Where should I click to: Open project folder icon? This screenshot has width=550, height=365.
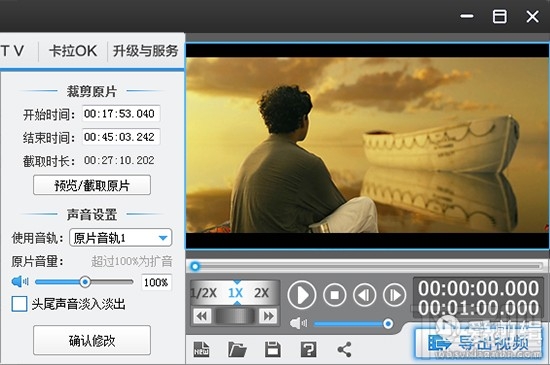[237, 349]
